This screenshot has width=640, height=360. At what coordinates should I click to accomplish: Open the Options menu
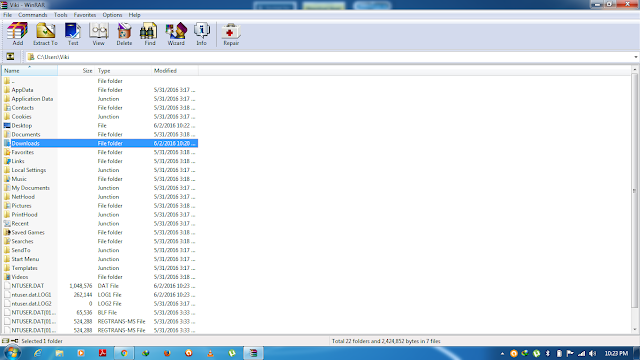coord(112,15)
